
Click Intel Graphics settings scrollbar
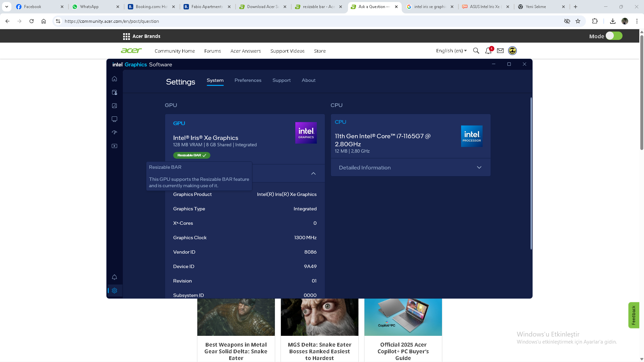pyautogui.click(x=531, y=173)
